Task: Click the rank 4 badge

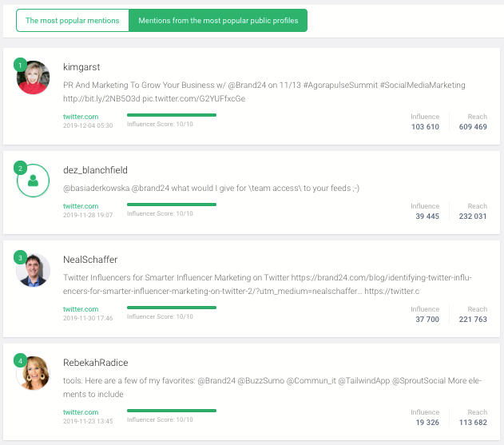Action: pyautogui.click(x=20, y=361)
